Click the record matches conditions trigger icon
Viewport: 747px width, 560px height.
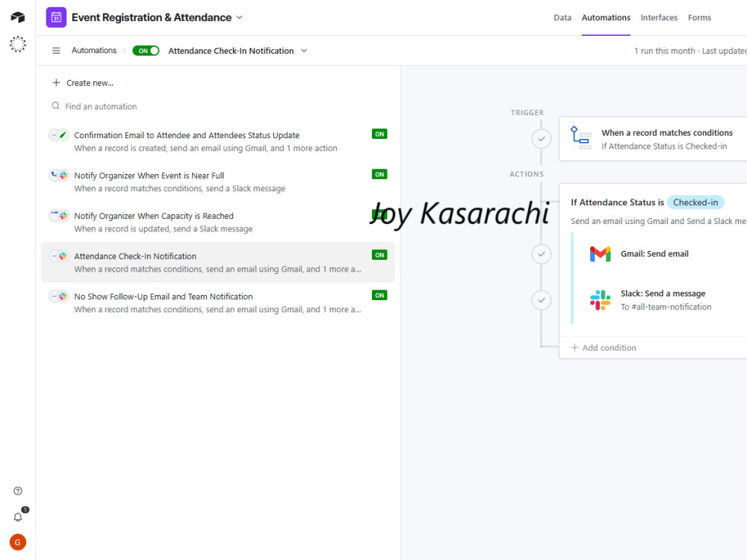click(x=580, y=138)
